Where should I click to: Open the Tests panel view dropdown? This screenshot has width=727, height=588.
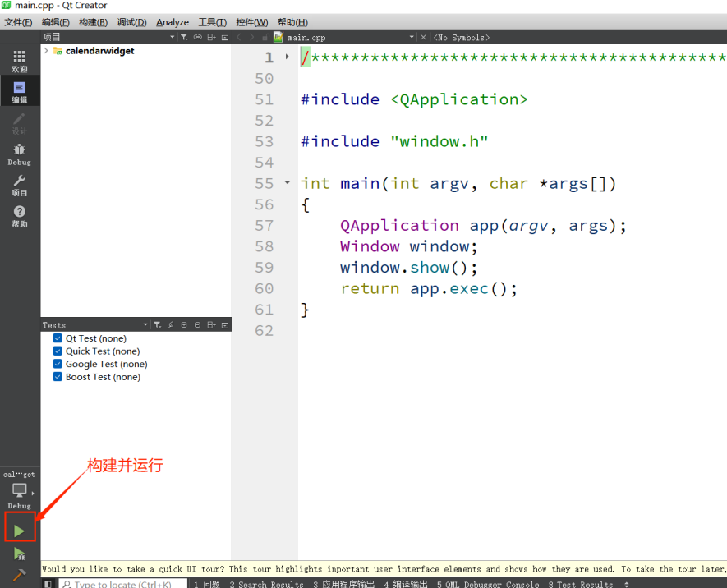click(145, 325)
